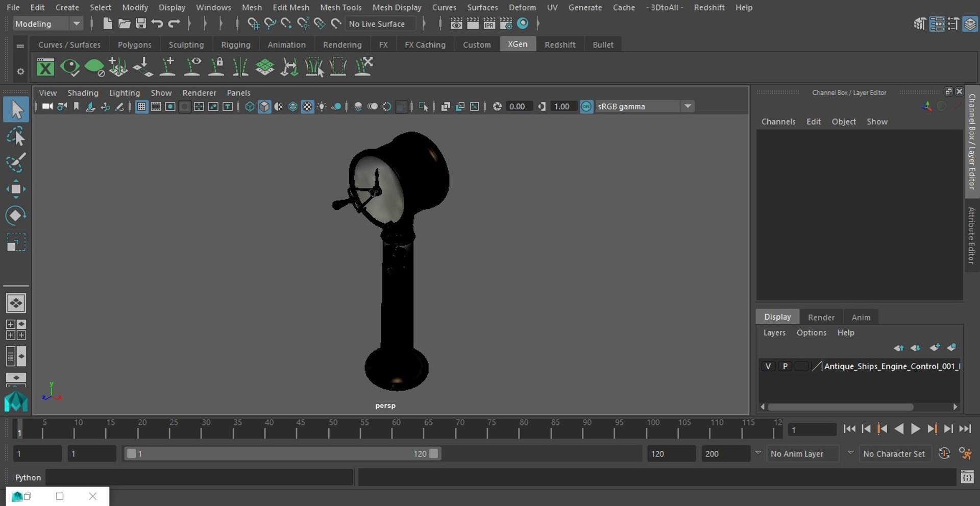The width and height of the screenshot is (980, 506).
Task: Open the XGen window shelf icon
Action: 45,67
